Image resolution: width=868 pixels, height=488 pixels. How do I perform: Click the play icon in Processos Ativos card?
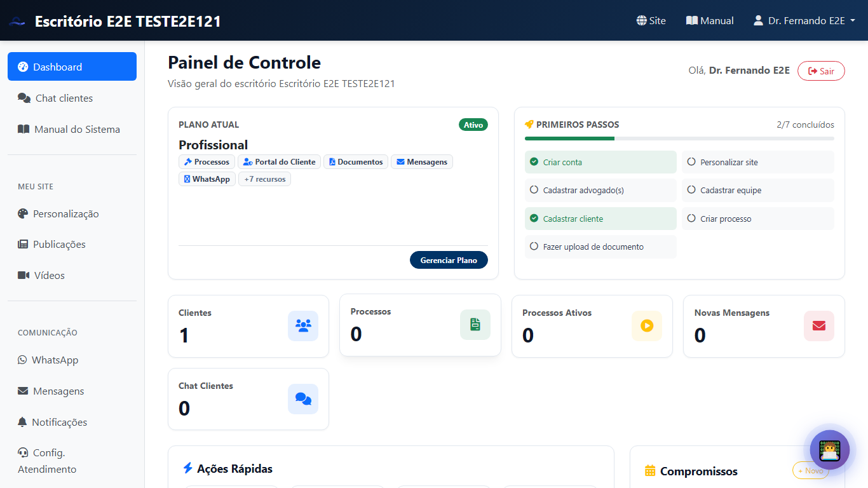tap(647, 326)
